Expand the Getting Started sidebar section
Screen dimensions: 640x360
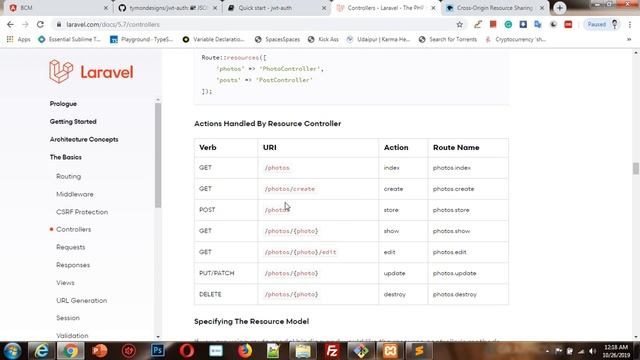pyautogui.click(x=73, y=122)
